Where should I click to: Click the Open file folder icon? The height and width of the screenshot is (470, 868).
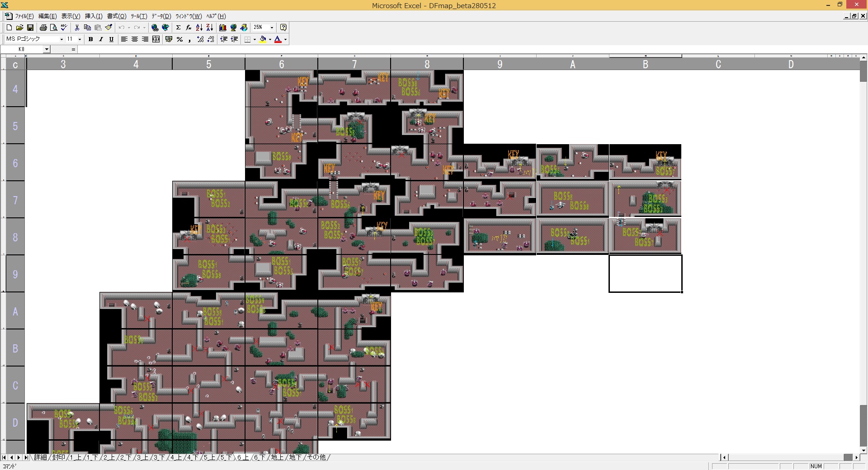tap(19, 28)
